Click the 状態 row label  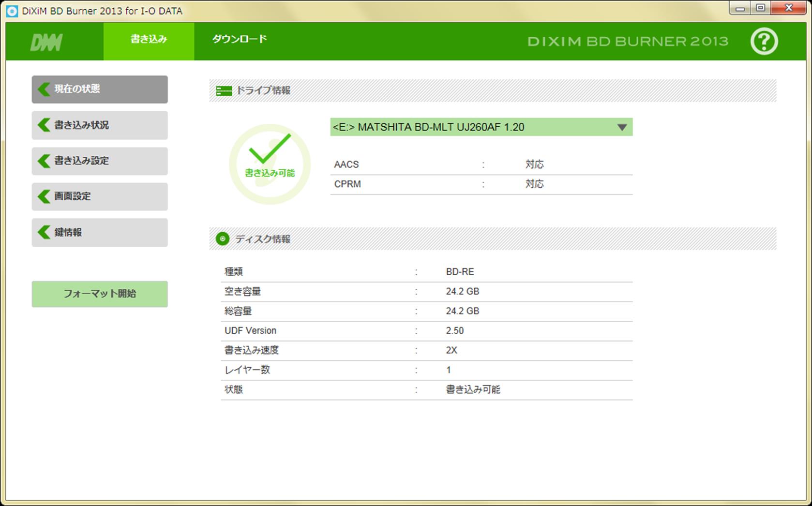pyautogui.click(x=234, y=390)
